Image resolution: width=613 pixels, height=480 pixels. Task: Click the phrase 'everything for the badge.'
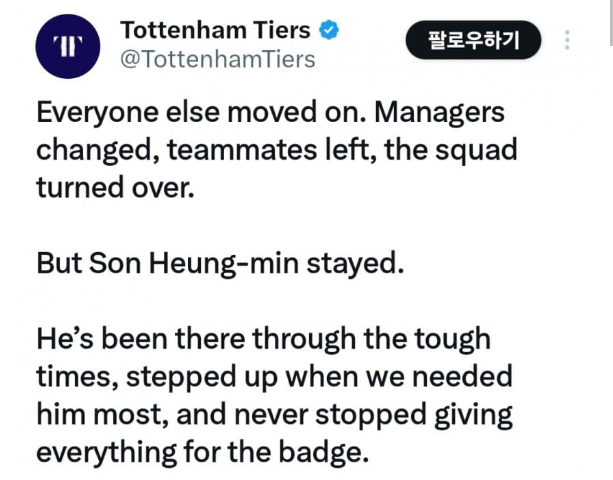203,452
